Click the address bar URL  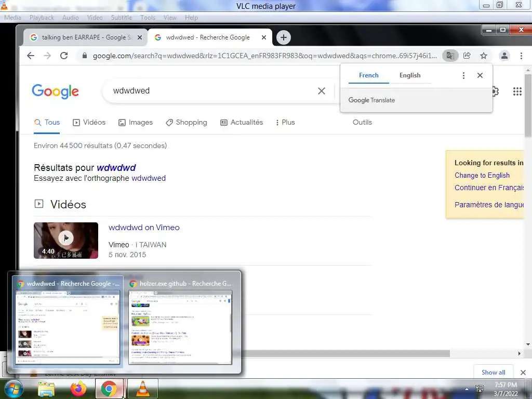pyautogui.click(x=264, y=56)
